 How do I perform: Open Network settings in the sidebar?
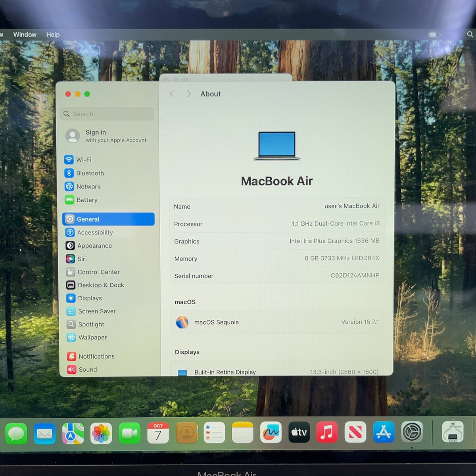point(108,186)
